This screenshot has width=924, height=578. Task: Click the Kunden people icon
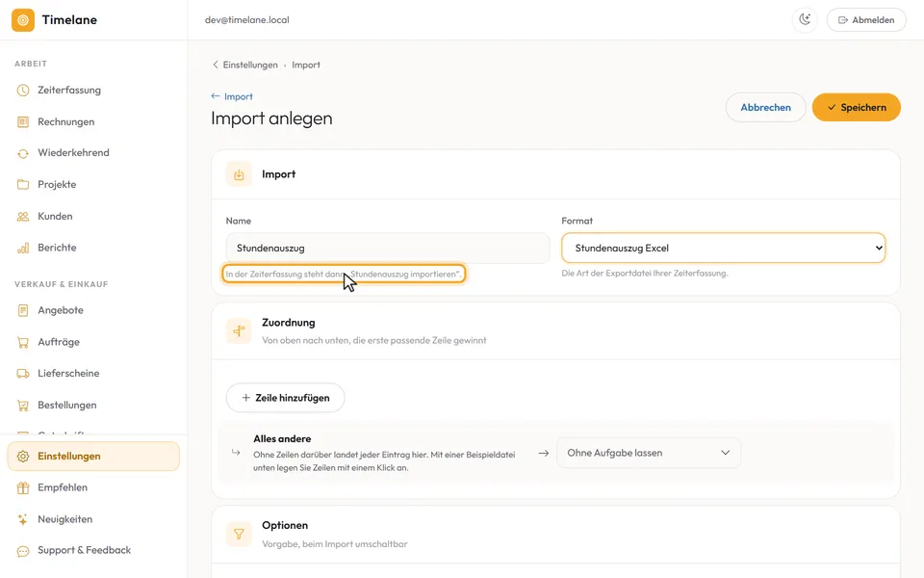point(23,217)
